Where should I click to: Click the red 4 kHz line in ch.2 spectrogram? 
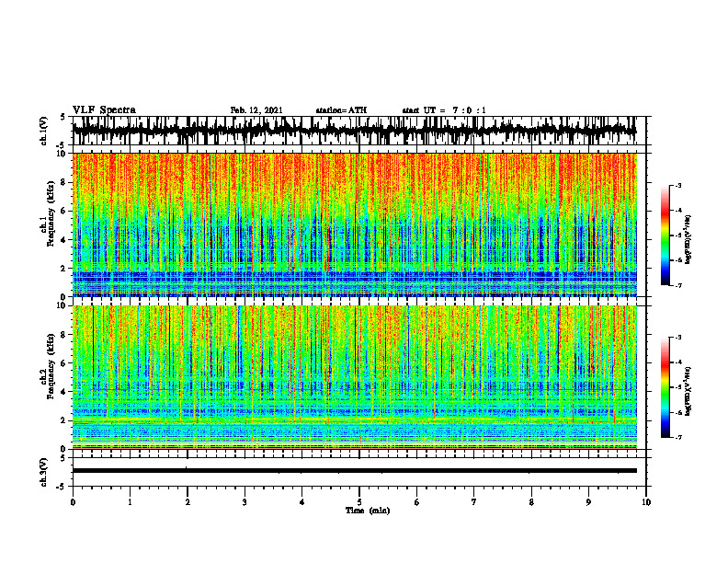coord(354,389)
